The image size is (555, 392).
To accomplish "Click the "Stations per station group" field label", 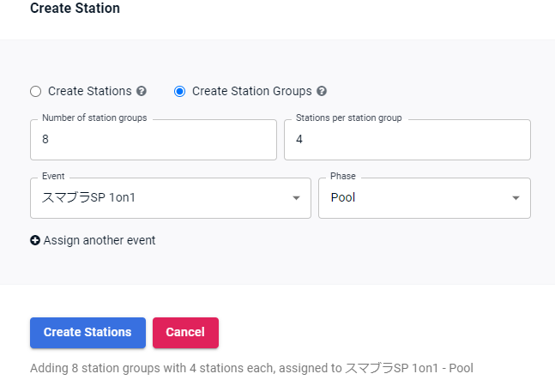I will 349,118.
